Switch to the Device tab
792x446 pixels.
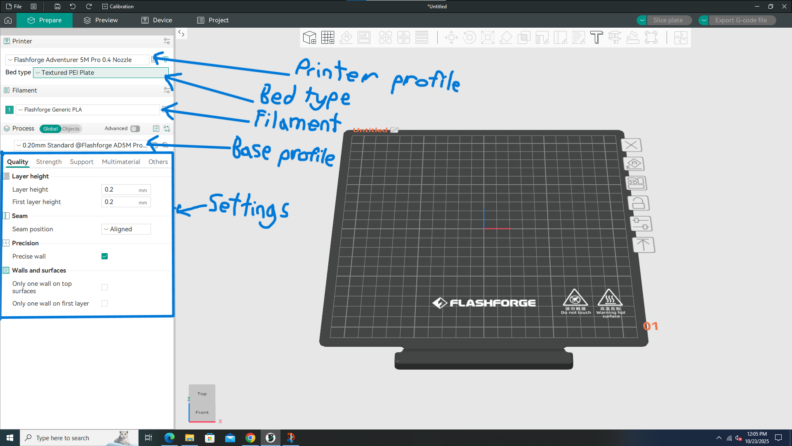point(157,20)
